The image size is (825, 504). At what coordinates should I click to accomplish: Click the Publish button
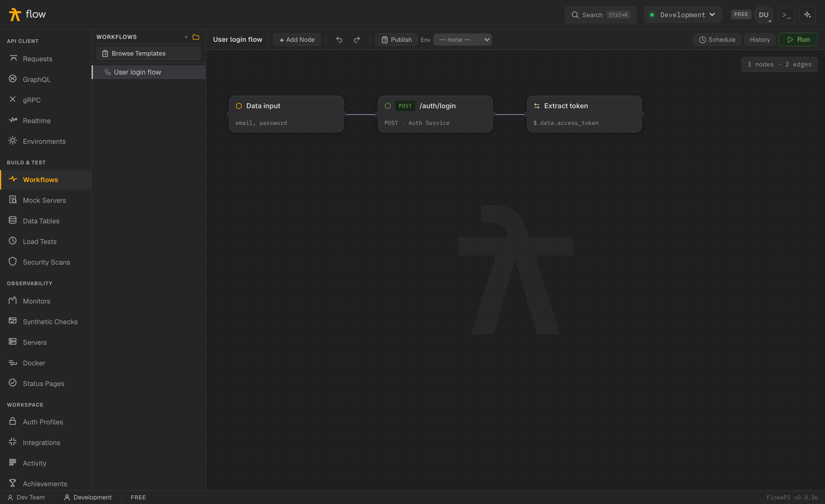(396, 40)
